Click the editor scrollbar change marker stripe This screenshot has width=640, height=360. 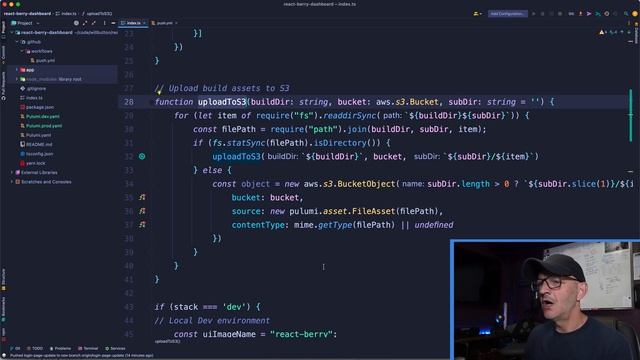(x=631, y=116)
